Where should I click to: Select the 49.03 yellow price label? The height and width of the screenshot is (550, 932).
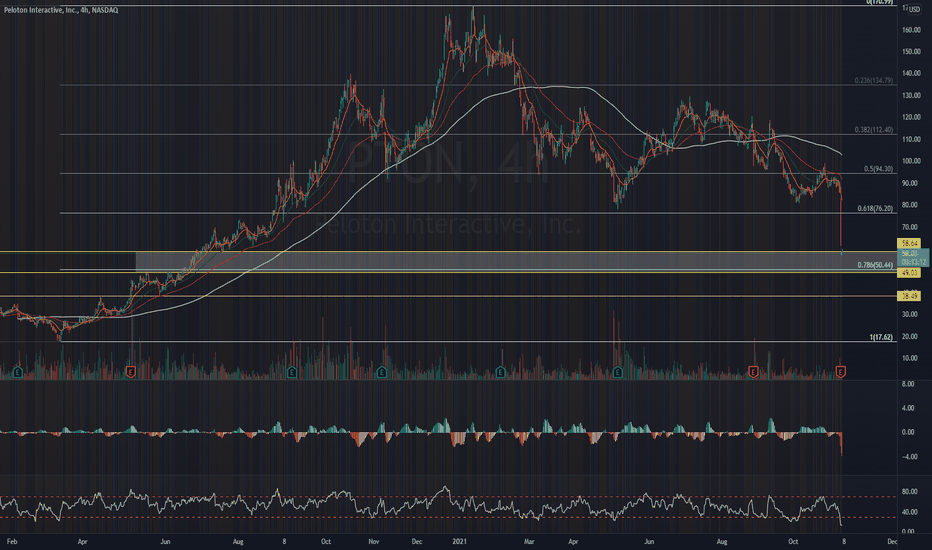[x=908, y=272]
